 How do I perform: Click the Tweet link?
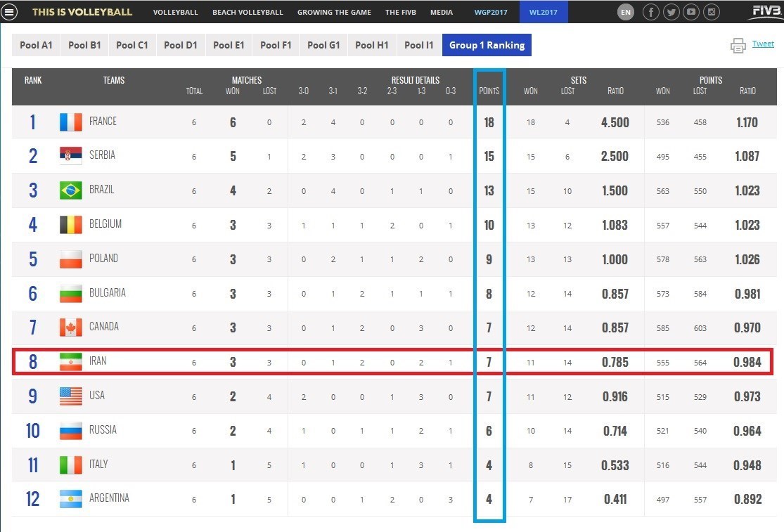(763, 44)
